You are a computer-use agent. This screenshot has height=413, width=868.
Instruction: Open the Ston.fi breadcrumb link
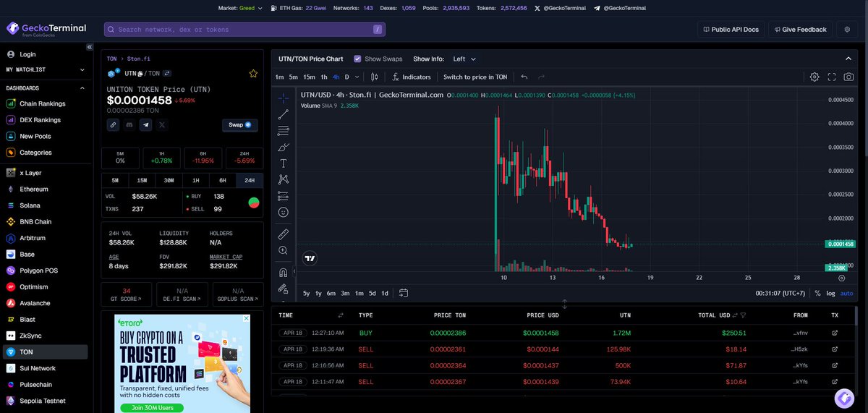pos(139,59)
